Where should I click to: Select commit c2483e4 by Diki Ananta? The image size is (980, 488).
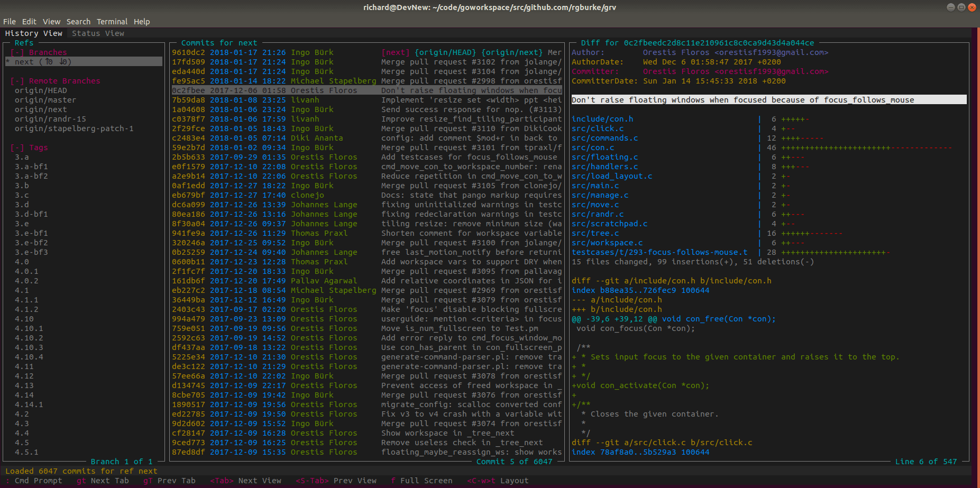(367, 138)
